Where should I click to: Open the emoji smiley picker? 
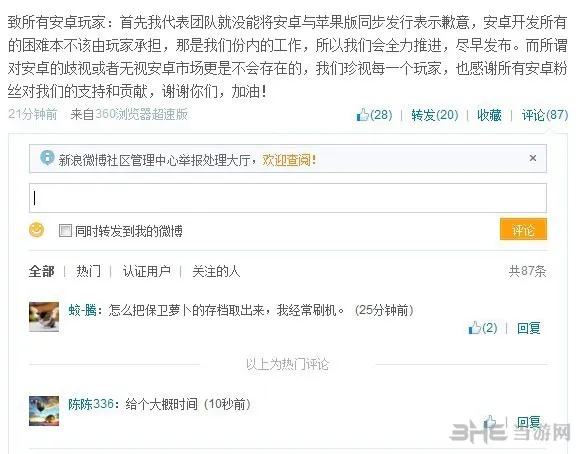point(37,230)
